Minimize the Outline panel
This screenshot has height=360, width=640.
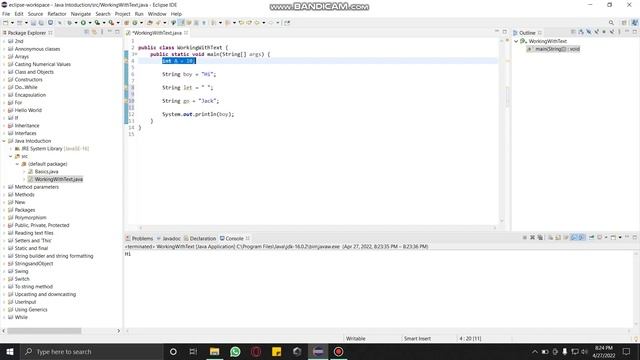tap(627, 32)
